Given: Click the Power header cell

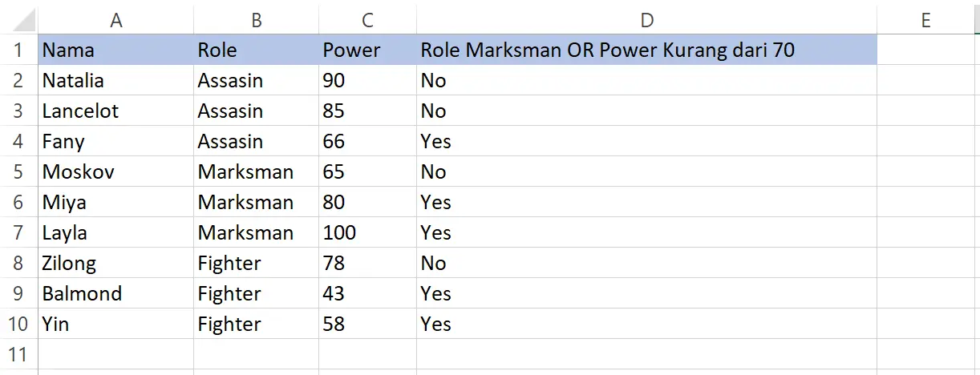Looking at the screenshot, I should pyautogui.click(x=367, y=50).
